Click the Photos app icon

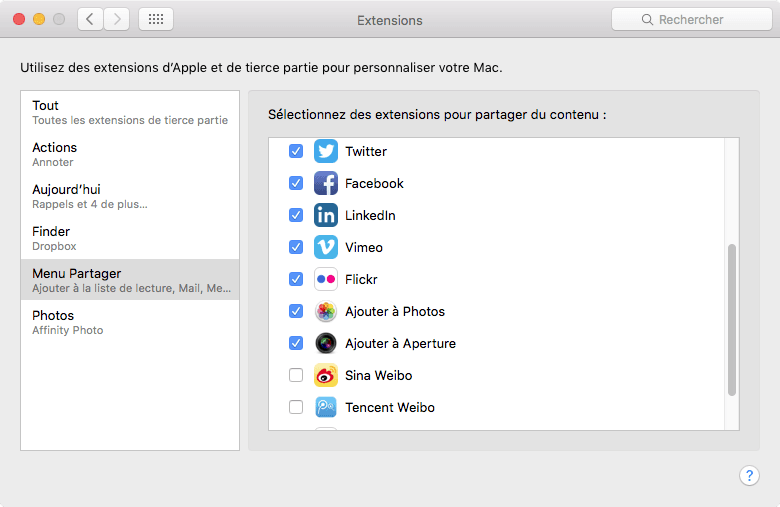pos(326,311)
